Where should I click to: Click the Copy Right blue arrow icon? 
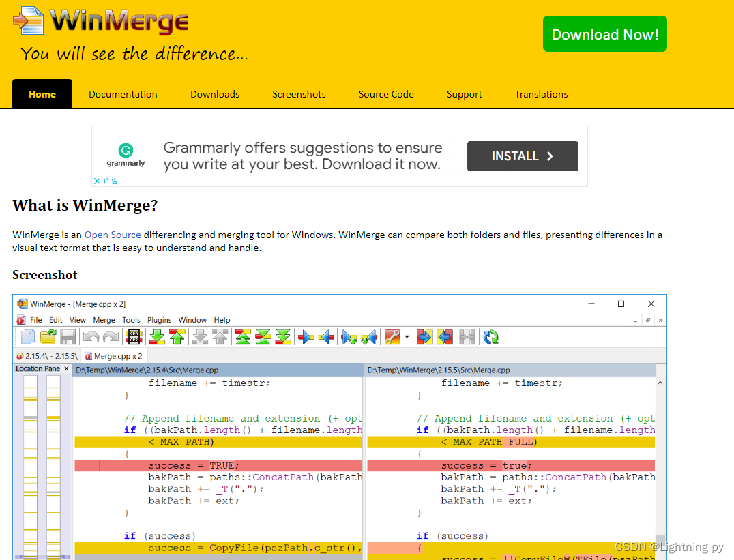(x=306, y=337)
